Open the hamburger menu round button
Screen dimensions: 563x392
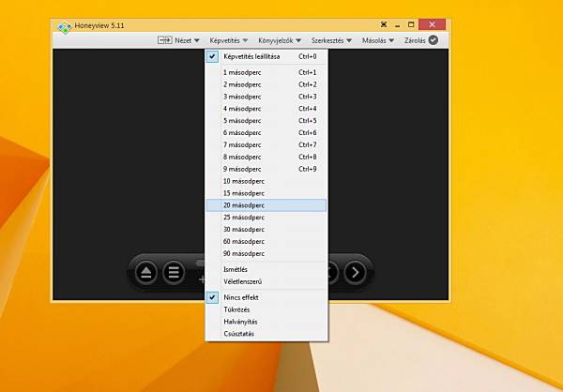[174, 273]
